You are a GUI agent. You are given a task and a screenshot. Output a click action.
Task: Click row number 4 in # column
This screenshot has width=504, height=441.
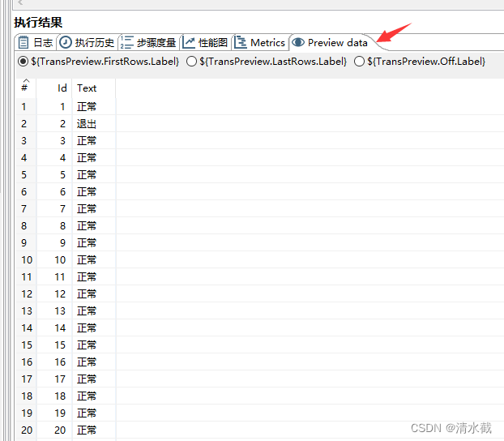[x=24, y=157]
